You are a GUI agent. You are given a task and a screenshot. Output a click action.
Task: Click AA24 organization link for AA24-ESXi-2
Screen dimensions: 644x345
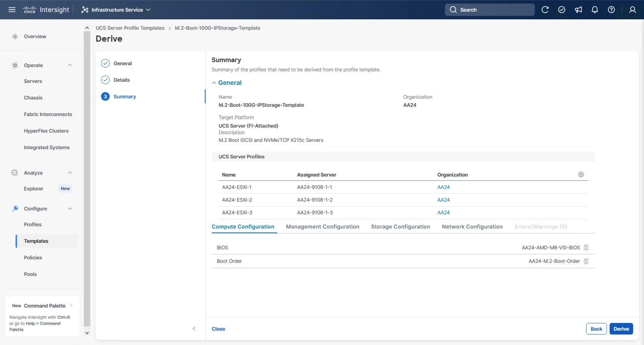(x=443, y=200)
